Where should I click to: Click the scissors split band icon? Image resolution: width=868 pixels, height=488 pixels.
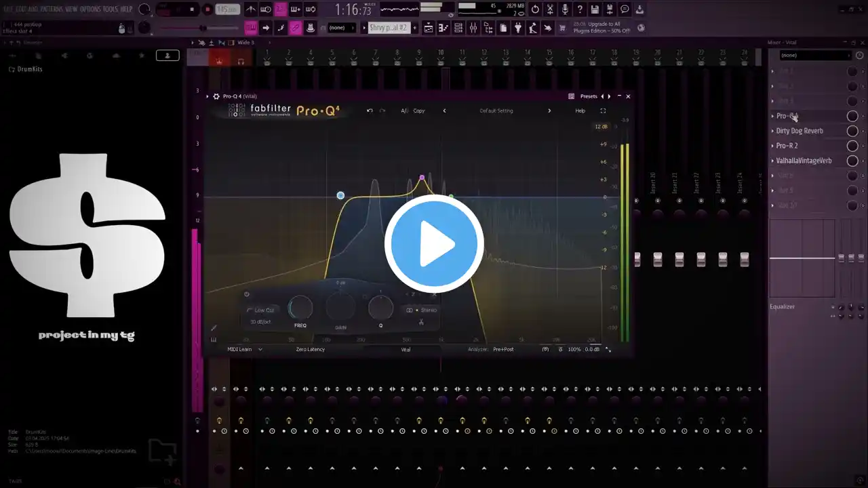pyautogui.click(x=421, y=322)
